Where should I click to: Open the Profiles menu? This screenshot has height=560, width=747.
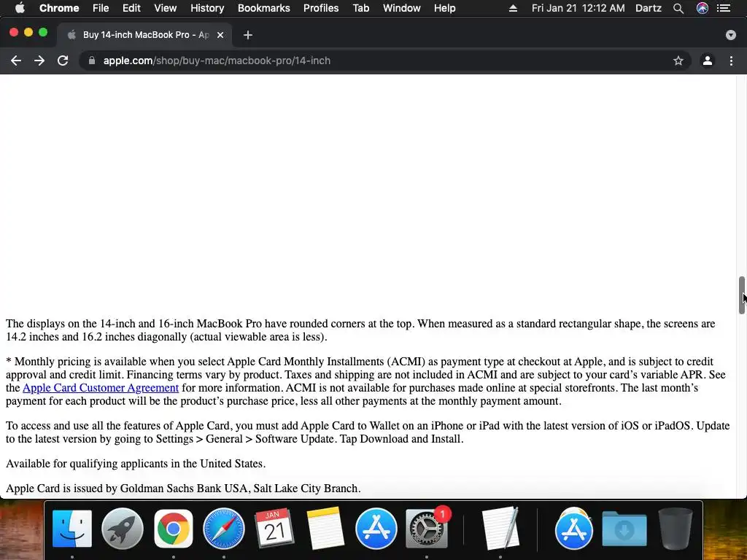pyautogui.click(x=321, y=8)
